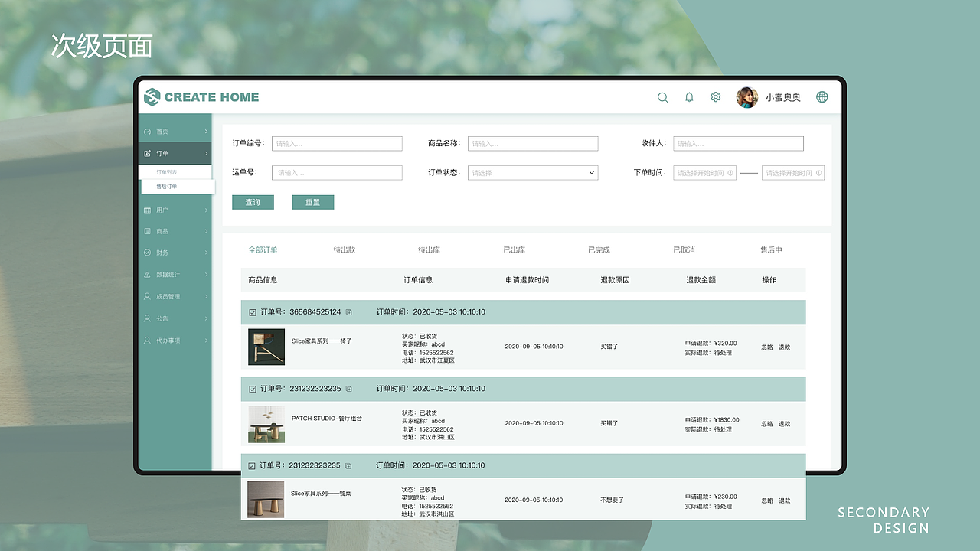Click 忽略 for the ¥320.00 refund
Screen dimensions: 980x551
point(767,347)
